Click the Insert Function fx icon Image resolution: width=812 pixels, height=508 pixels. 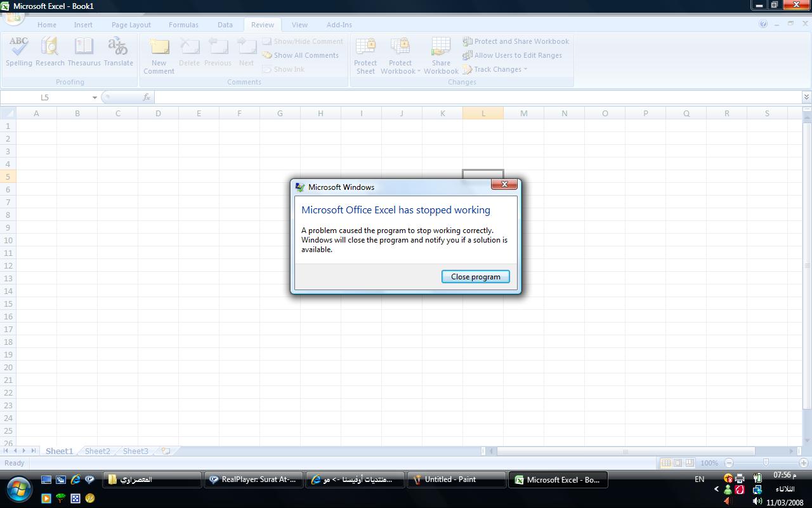[x=147, y=97]
